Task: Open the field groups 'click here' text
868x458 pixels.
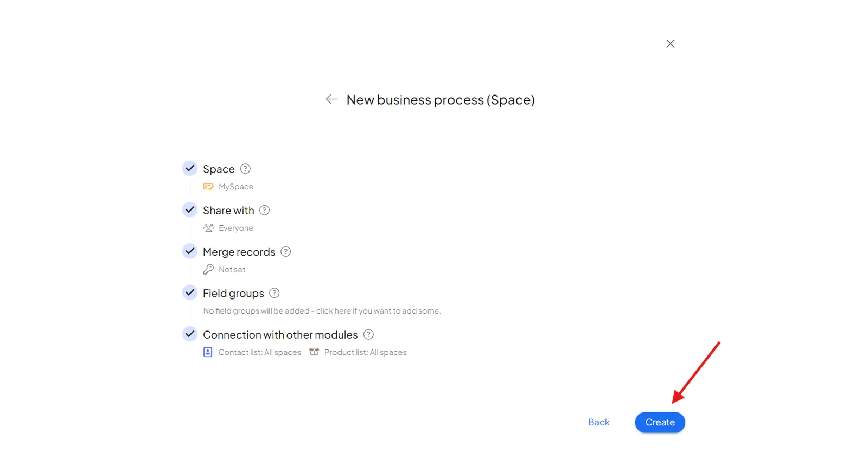Action: click(334, 311)
